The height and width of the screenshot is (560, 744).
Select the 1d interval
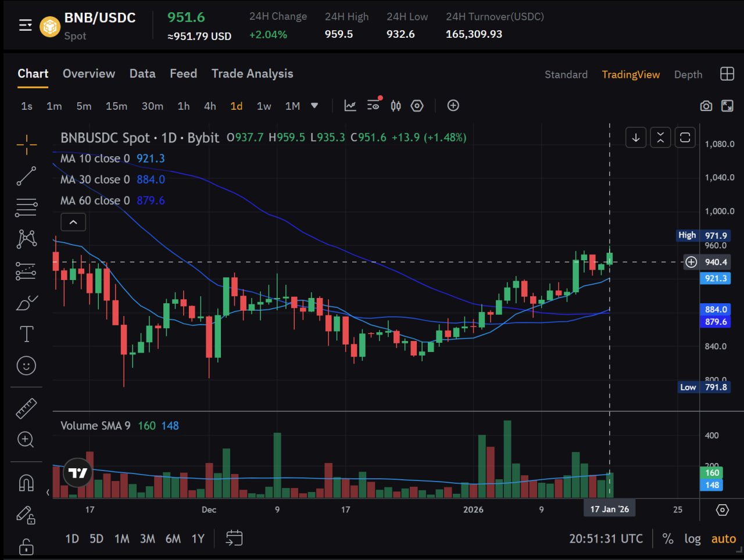pyautogui.click(x=237, y=106)
